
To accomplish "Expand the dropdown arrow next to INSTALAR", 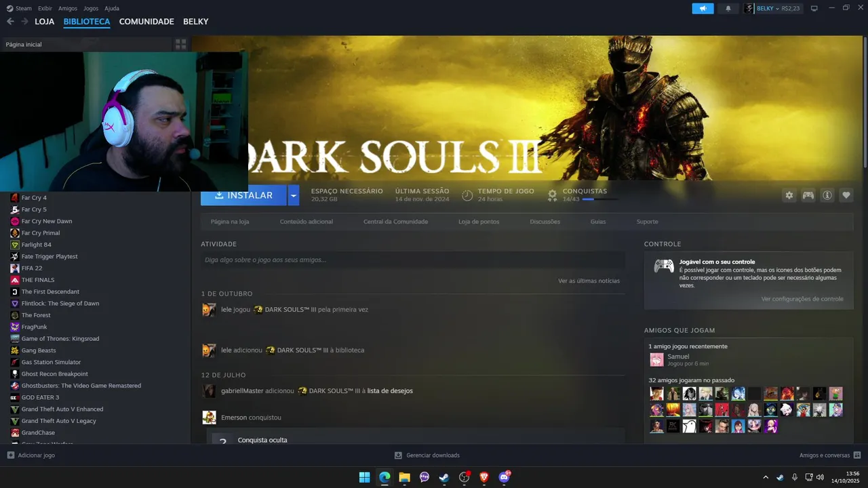I will click(293, 195).
